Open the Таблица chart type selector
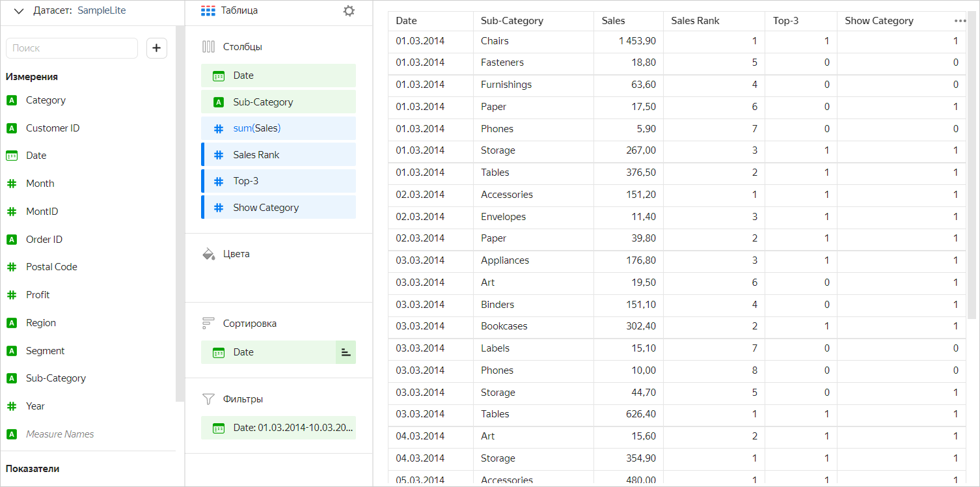980x487 pixels. click(x=239, y=11)
